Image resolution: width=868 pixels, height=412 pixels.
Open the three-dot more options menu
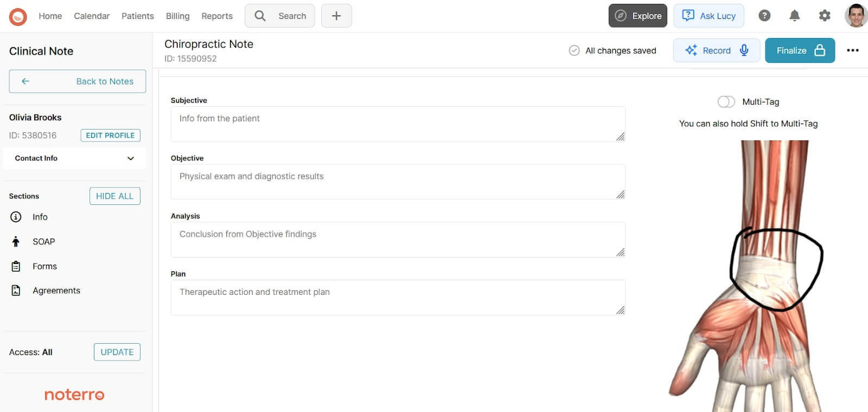pos(853,50)
